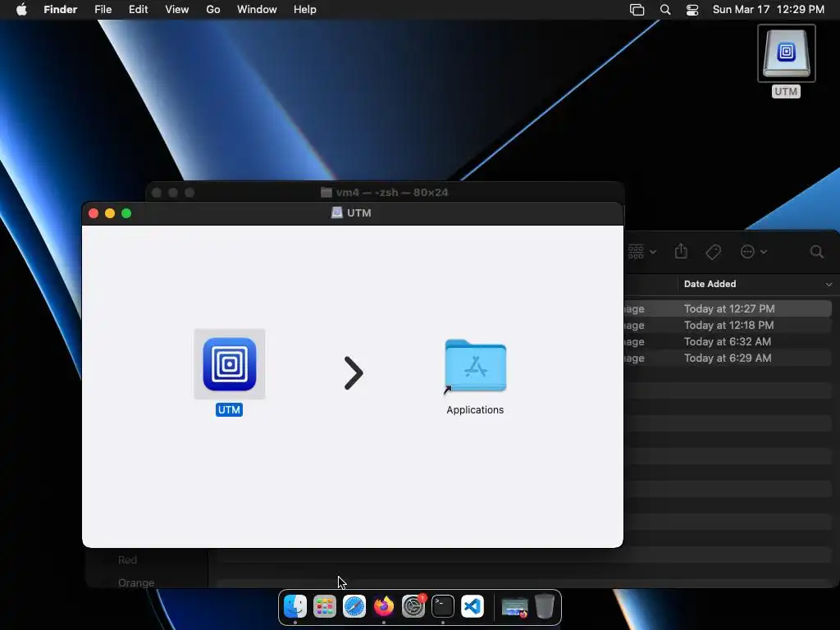Open the Group-by dropdown in Finder toolbar
Viewport: 840px width, 630px height.
641,251
